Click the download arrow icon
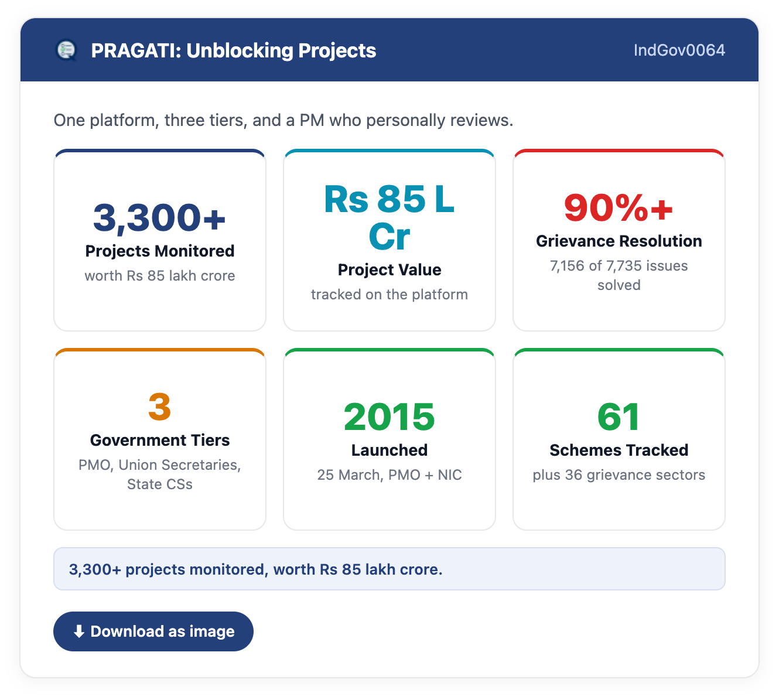The width and height of the screenshot is (779, 700). tap(79, 631)
